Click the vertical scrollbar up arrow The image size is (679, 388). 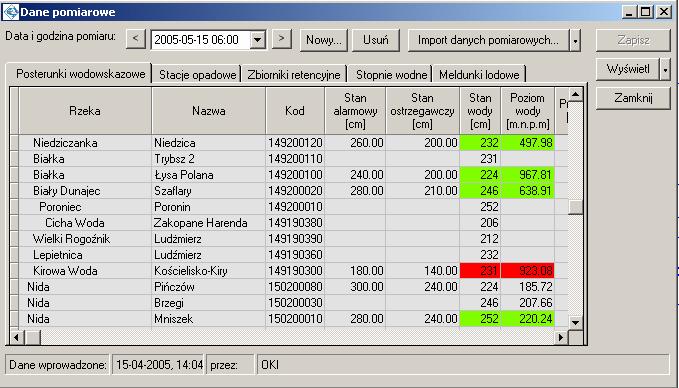tap(576, 94)
